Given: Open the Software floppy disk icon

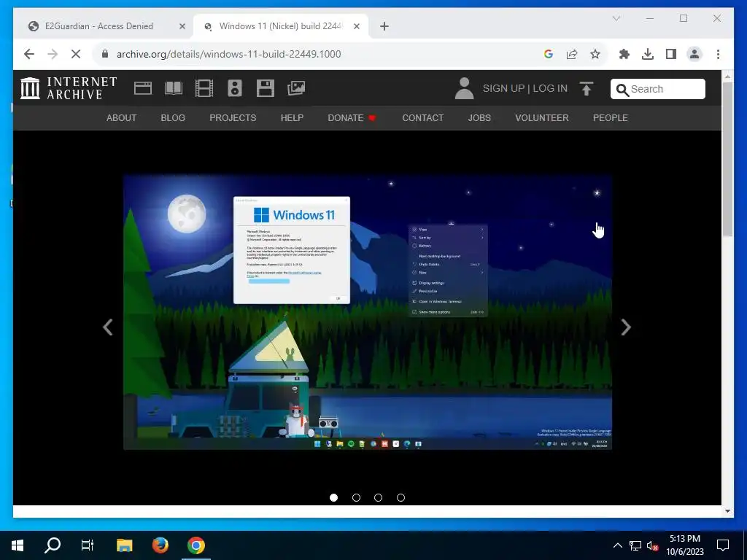Looking at the screenshot, I should pos(266,88).
